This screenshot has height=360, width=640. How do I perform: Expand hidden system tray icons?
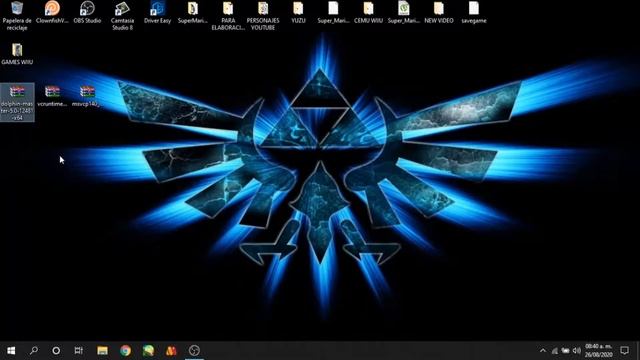[543, 351]
